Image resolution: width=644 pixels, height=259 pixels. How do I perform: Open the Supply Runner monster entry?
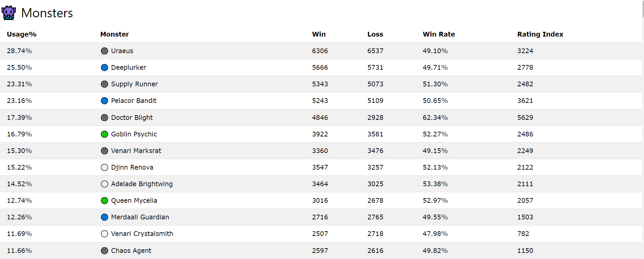(135, 84)
